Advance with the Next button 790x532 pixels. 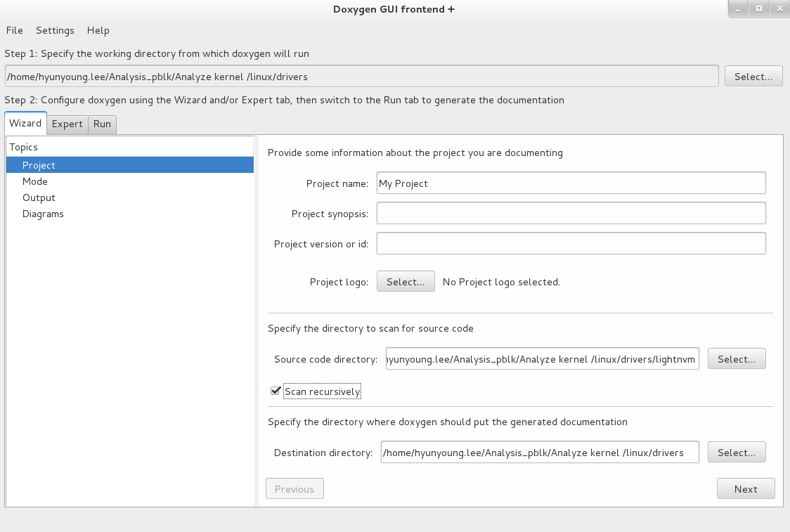[x=745, y=488]
